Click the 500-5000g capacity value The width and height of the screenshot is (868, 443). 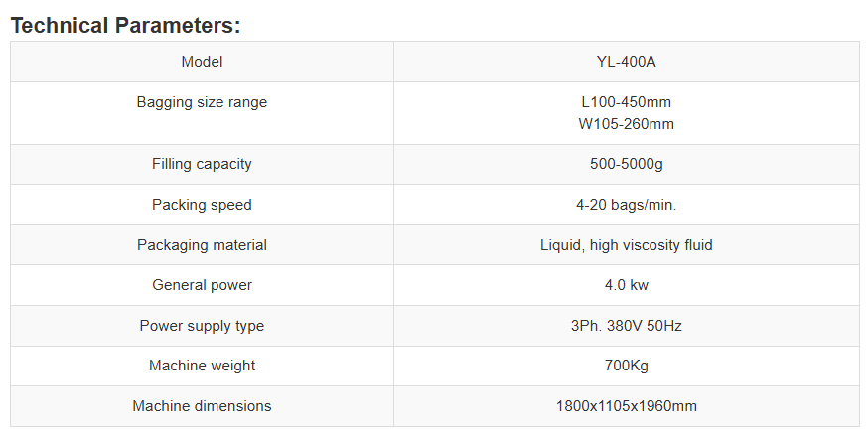(x=626, y=164)
